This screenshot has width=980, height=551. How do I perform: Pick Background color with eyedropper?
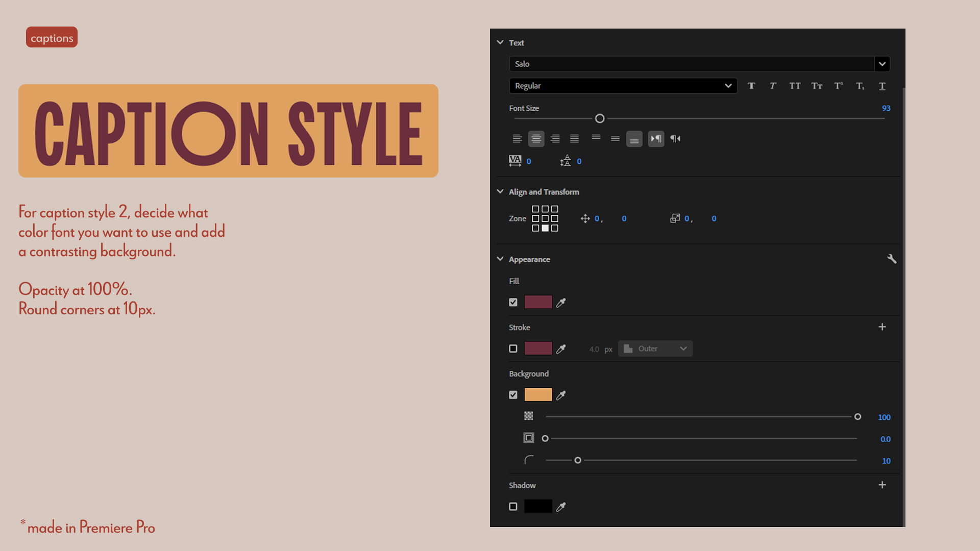pyautogui.click(x=561, y=395)
